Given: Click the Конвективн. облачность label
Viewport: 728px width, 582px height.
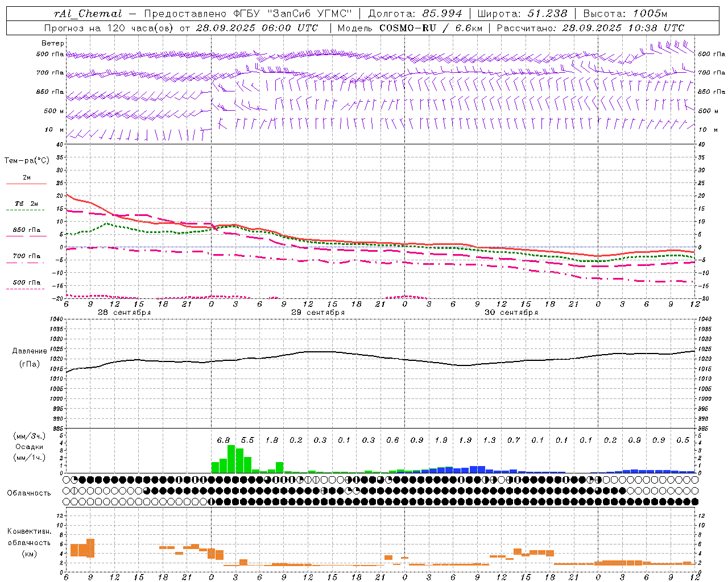Looking at the screenshot, I should click(29, 542).
